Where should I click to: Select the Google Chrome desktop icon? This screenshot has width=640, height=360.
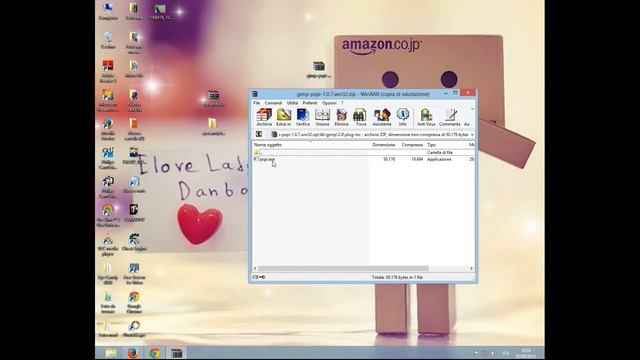point(134,303)
